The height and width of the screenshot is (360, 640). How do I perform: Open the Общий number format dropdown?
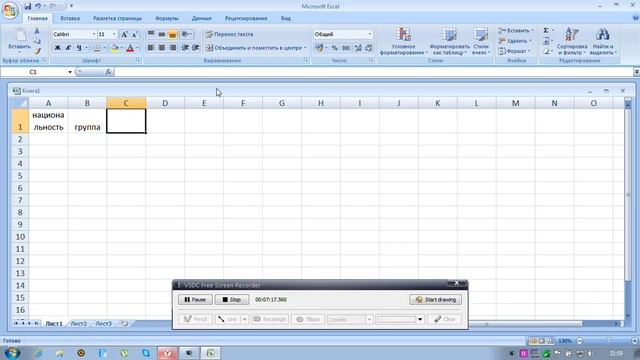click(x=370, y=34)
